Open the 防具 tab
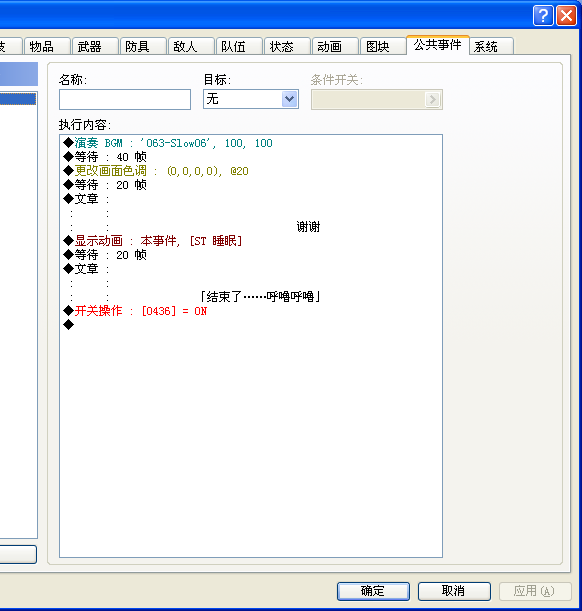 click(143, 46)
